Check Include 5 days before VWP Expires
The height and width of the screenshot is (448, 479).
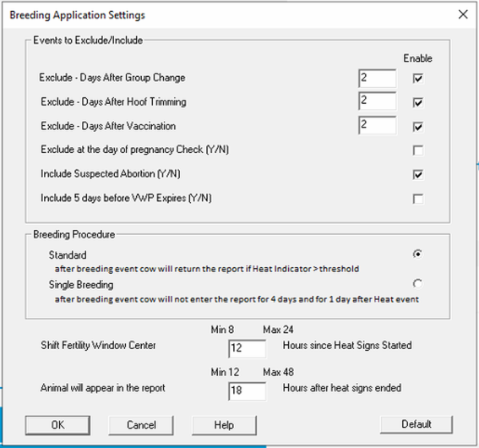point(418,199)
